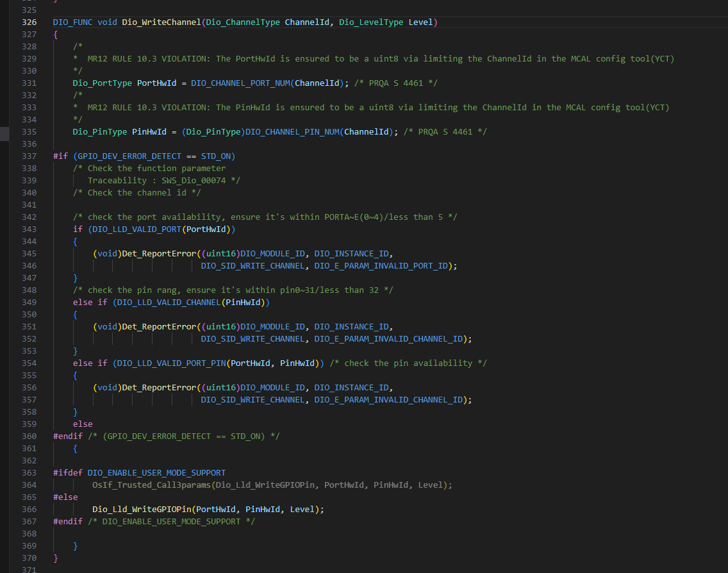The width and height of the screenshot is (728, 573).
Task: Click the #else directive on line 365
Action: tap(65, 497)
